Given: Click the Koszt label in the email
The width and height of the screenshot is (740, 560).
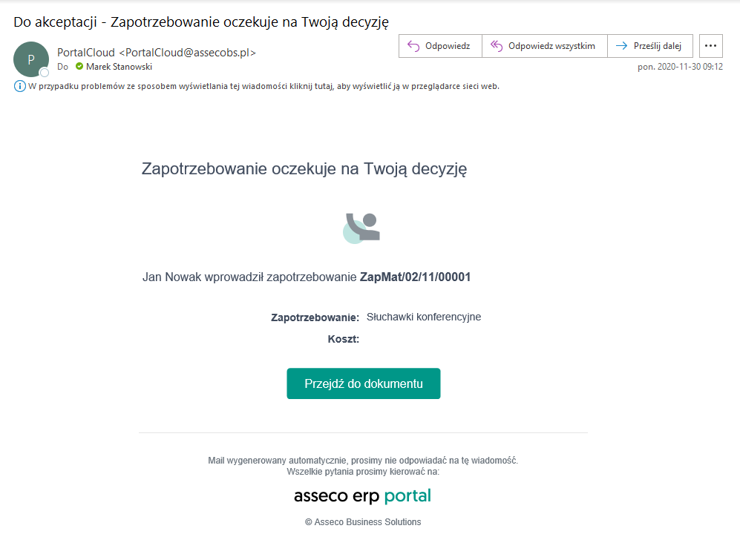Looking at the screenshot, I should pos(343,340).
